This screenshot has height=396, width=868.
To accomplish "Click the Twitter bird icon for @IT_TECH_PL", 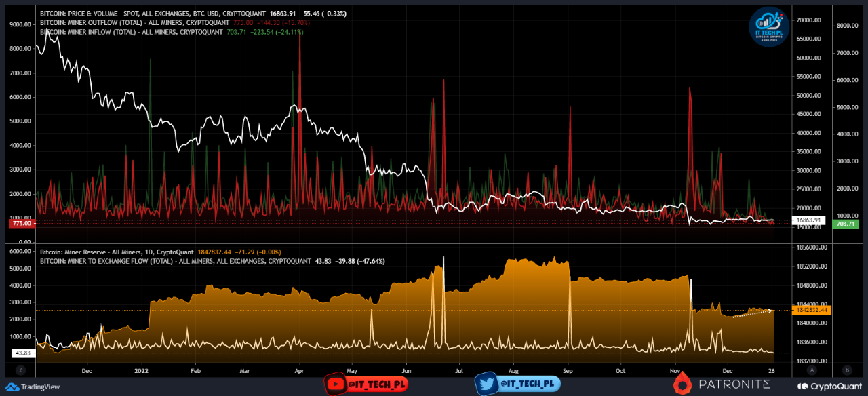I will 487,383.
